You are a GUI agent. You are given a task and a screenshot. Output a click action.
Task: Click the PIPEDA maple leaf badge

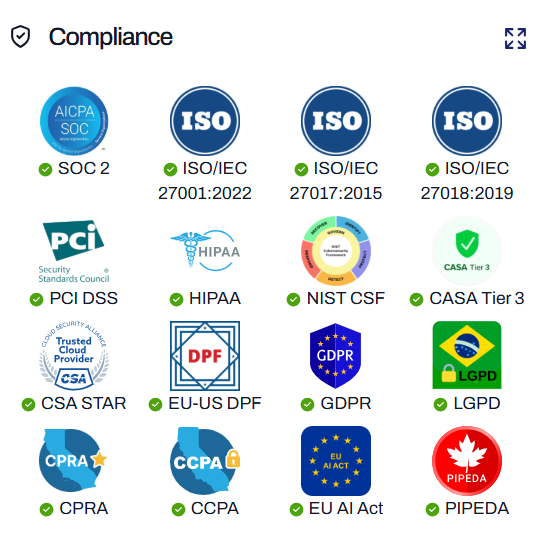tap(467, 461)
